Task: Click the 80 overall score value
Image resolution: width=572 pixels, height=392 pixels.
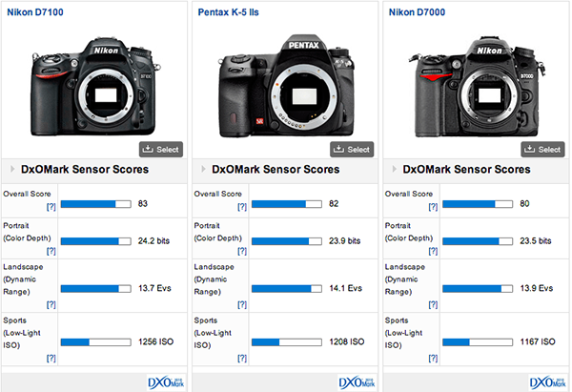Action: click(524, 204)
